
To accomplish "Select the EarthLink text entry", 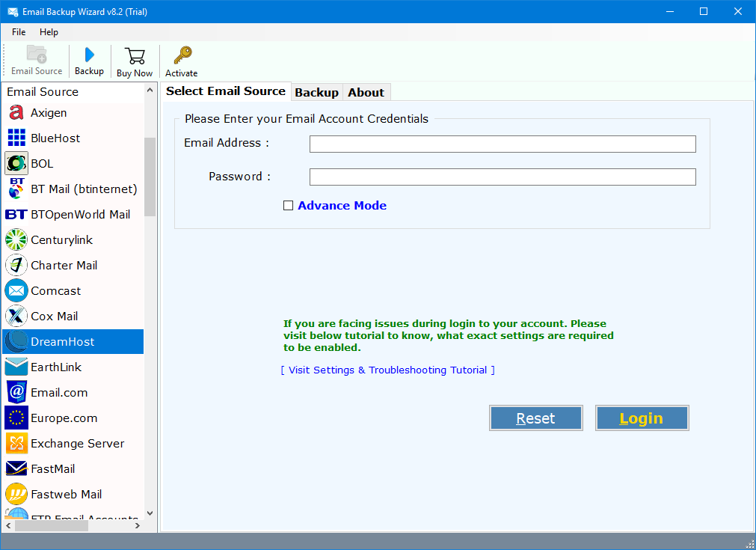I will [x=56, y=367].
